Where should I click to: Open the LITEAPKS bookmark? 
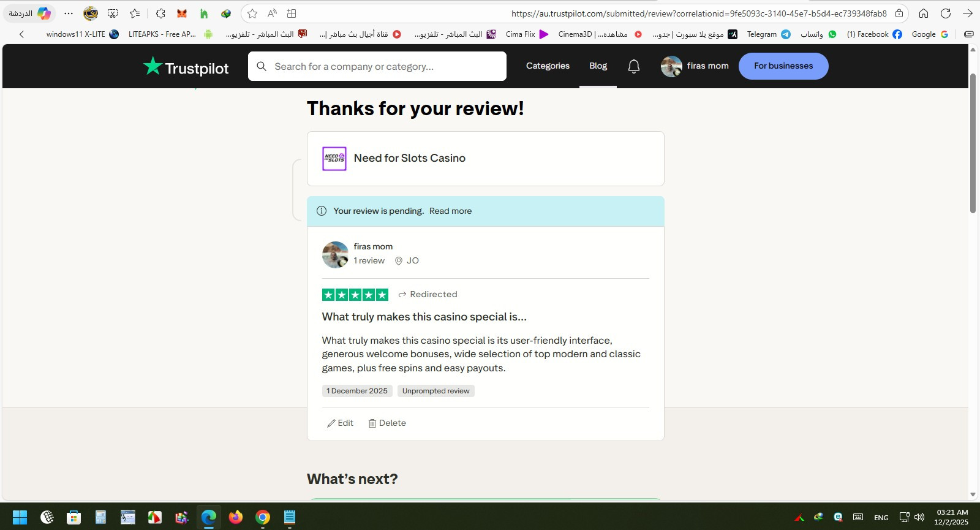tap(170, 34)
